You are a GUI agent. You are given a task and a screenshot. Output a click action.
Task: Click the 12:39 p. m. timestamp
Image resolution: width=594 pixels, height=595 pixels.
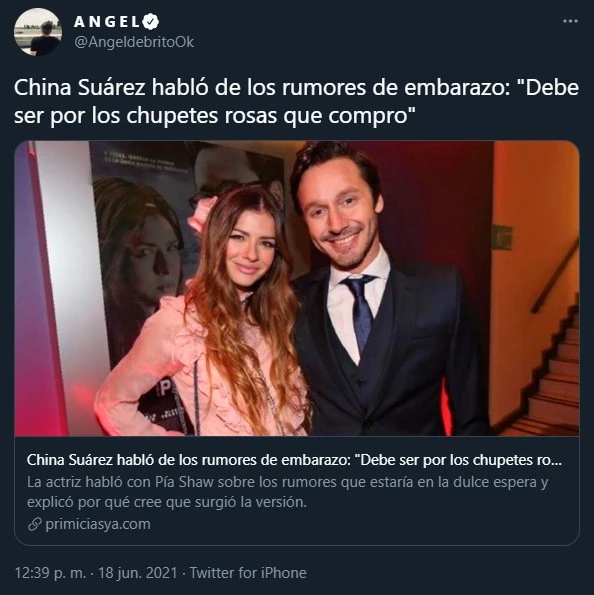pos(50,573)
